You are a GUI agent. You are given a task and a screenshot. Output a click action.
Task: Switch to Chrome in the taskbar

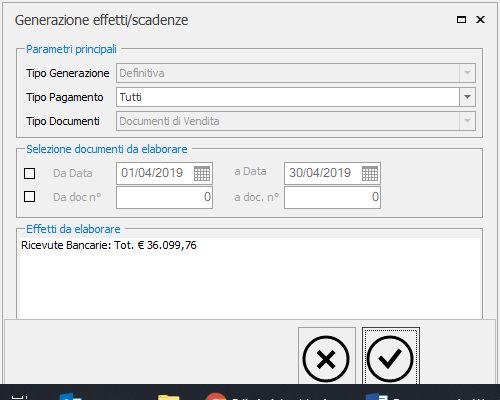[216, 397]
